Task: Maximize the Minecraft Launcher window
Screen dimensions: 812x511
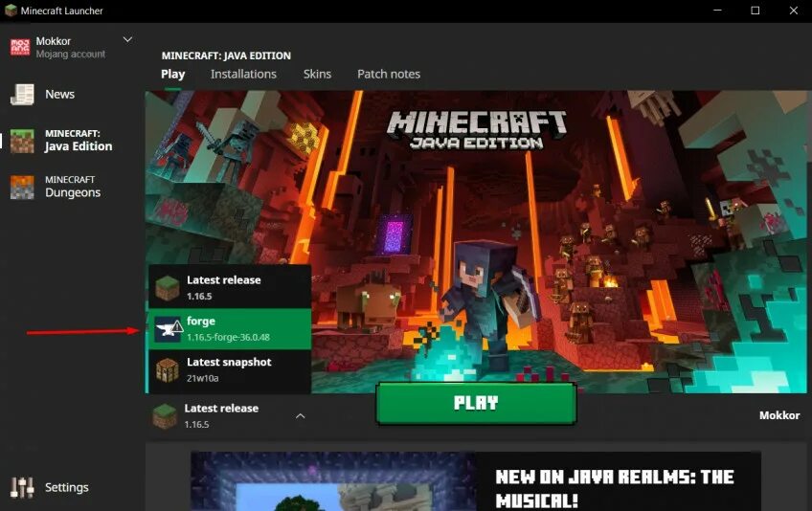Action: click(756, 11)
